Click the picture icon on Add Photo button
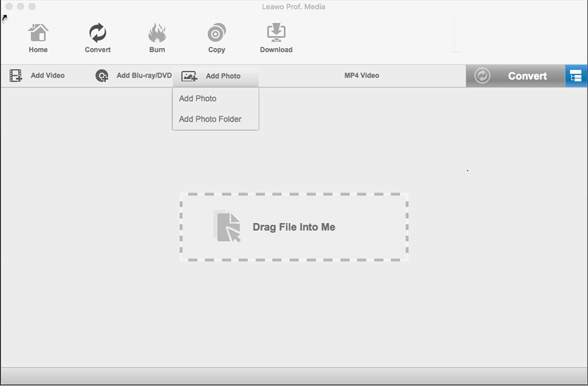588x386 pixels. click(x=190, y=77)
